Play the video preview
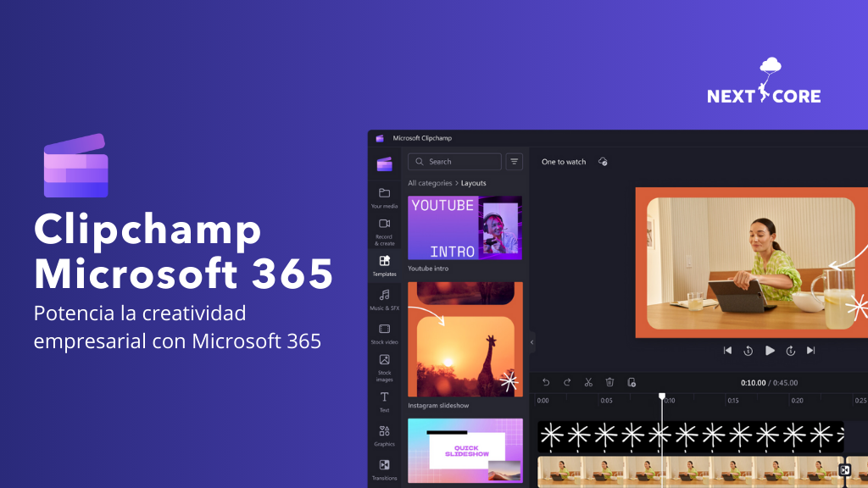 (x=770, y=351)
